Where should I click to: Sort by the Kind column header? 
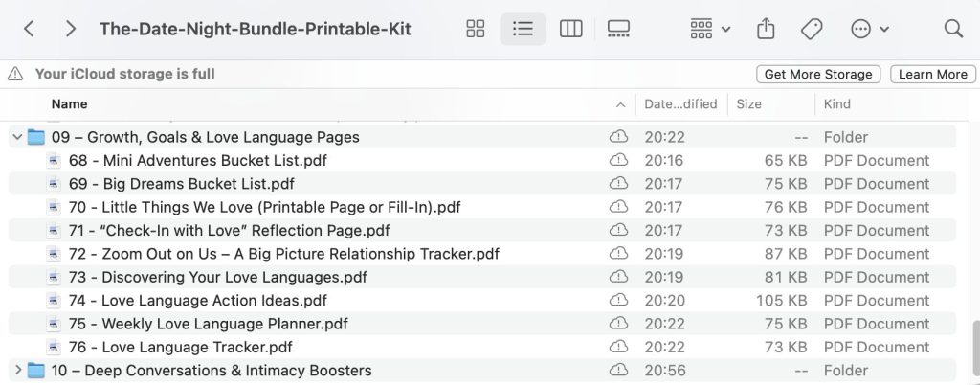tap(836, 103)
